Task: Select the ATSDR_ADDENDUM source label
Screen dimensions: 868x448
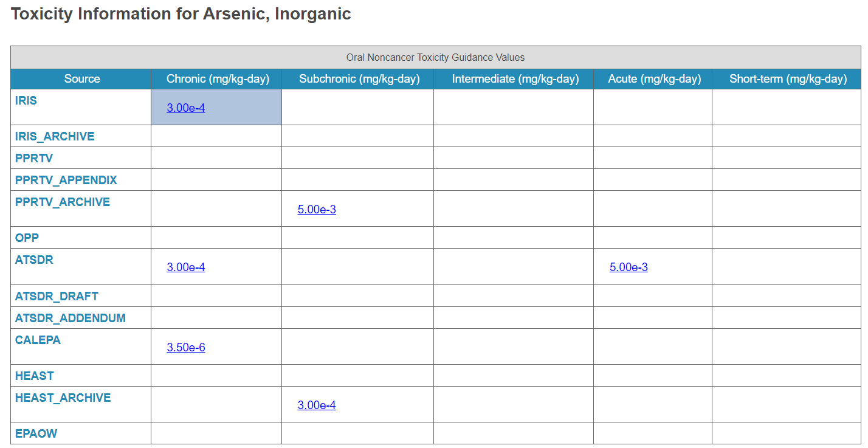Action: [x=71, y=319]
